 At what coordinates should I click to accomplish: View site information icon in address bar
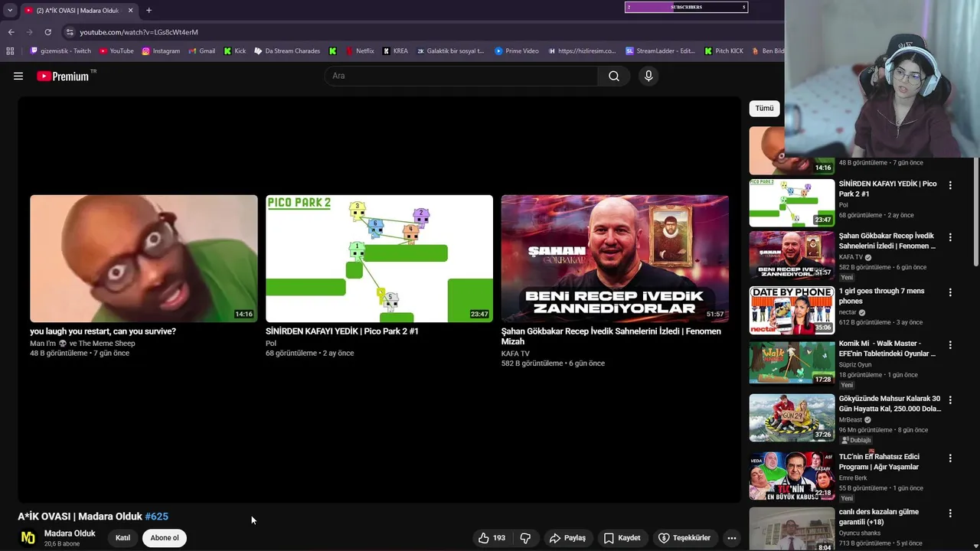70,32
